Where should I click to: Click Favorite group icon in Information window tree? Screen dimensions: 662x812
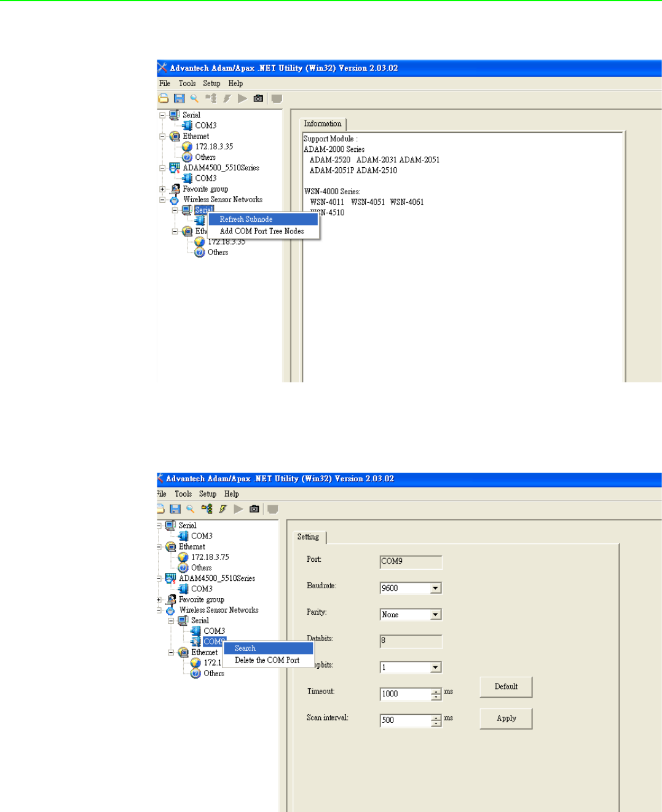click(175, 189)
